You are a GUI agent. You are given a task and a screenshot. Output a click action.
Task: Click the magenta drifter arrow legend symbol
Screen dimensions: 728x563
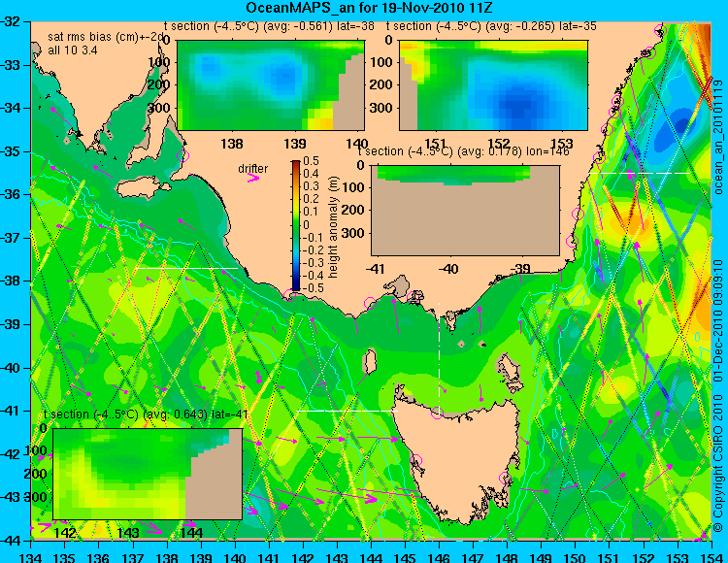(x=253, y=178)
